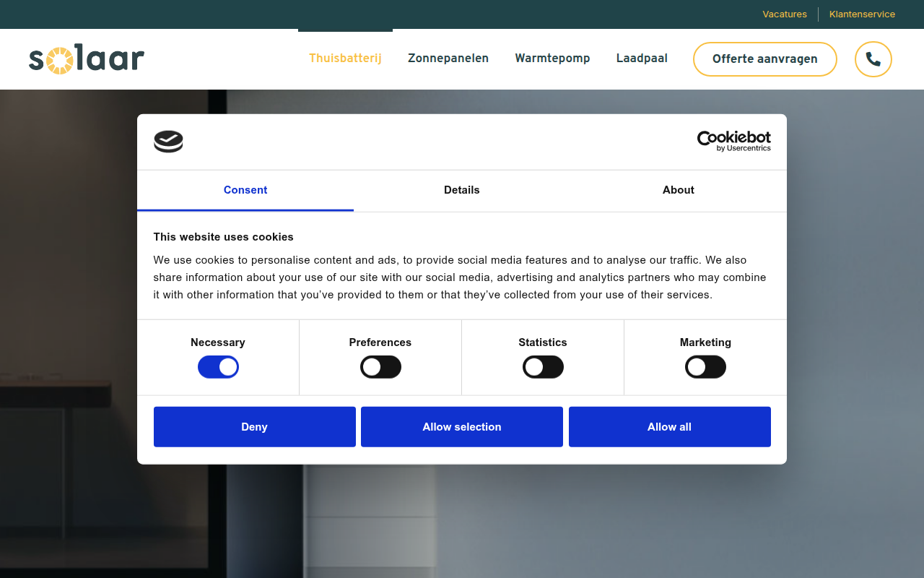924x578 pixels.
Task: Open the Cookiebot by Usercentrics logo link
Action: click(733, 141)
